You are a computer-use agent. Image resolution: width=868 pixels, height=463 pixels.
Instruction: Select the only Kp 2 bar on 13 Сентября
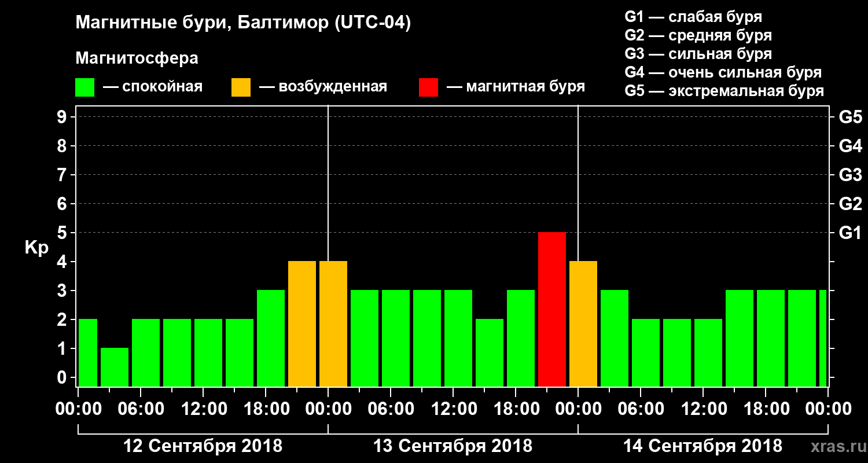point(490,352)
